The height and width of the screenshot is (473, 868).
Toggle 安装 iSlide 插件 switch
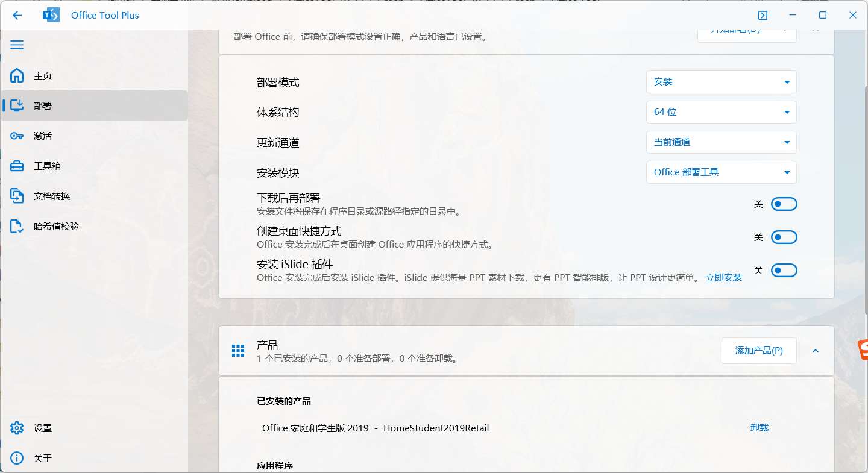pos(784,271)
